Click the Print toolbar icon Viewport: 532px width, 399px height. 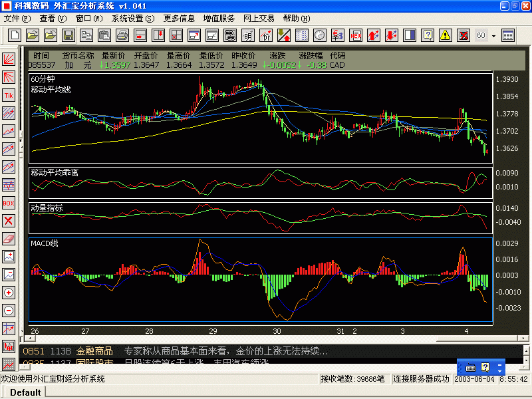pos(122,35)
